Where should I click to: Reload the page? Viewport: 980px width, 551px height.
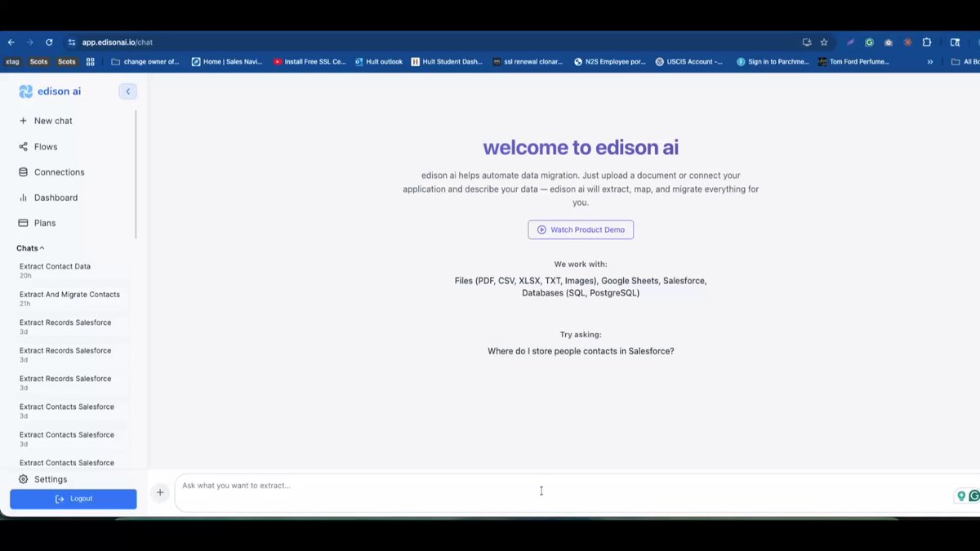click(49, 42)
